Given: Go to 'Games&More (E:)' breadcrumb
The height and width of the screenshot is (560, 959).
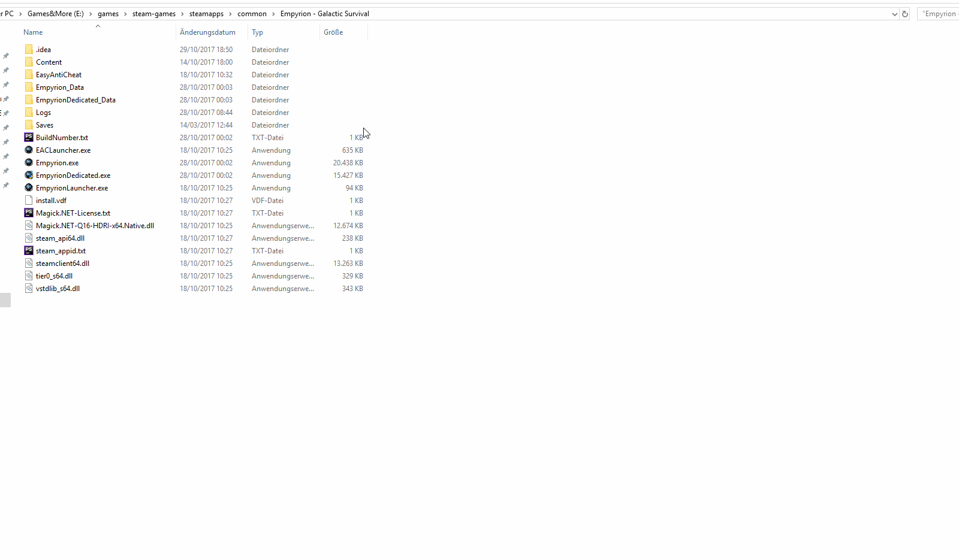Looking at the screenshot, I should pos(56,14).
